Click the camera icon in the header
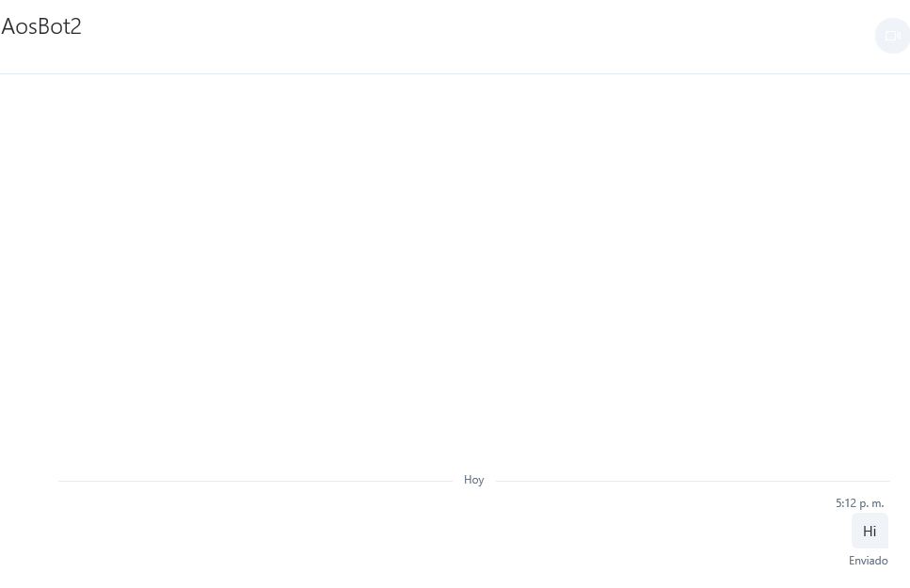This screenshot has width=910, height=588. tap(892, 36)
